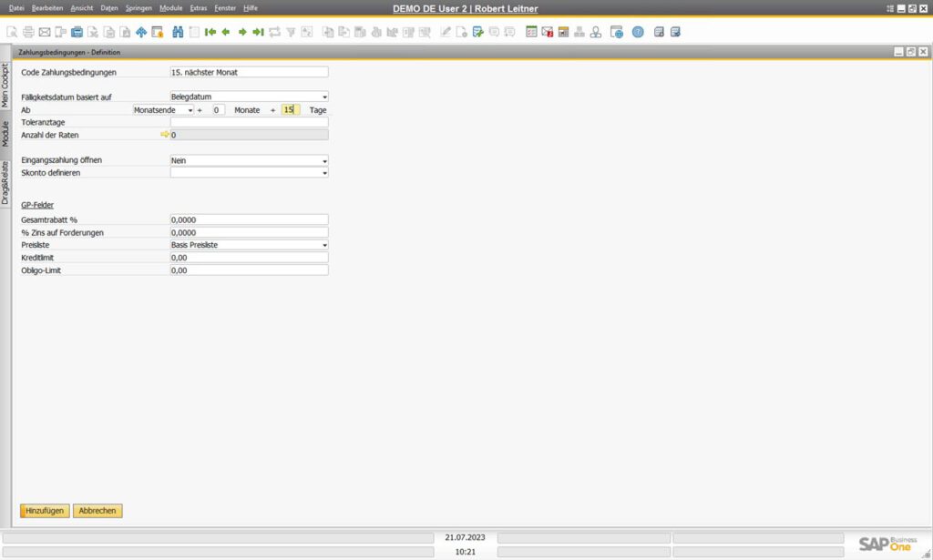Click the blue Help question mark icon

click(x=638, y=32)
